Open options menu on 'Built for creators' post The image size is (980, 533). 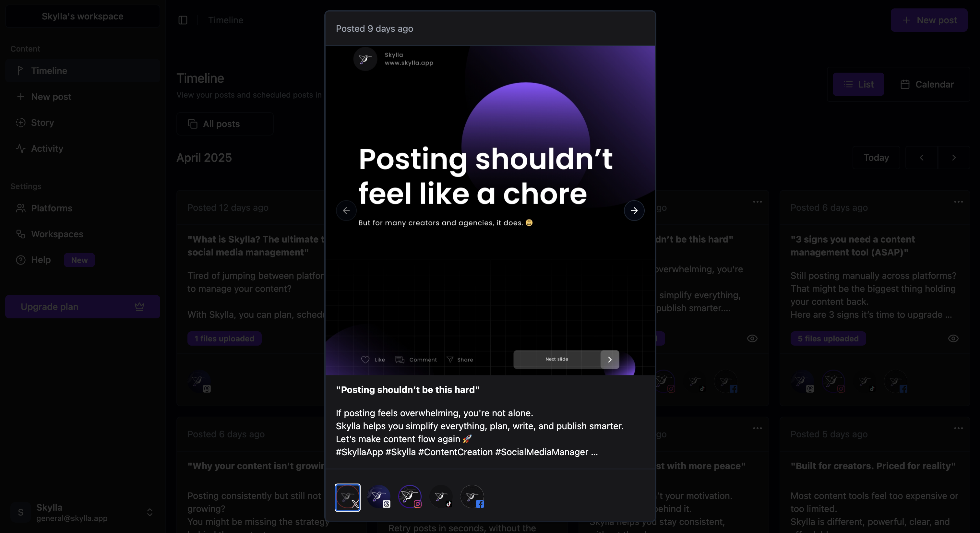(x=958, y=428)
